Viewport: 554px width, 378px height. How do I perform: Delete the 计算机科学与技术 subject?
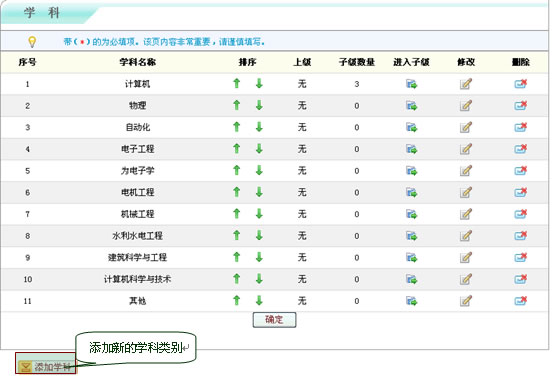point(520,279)
